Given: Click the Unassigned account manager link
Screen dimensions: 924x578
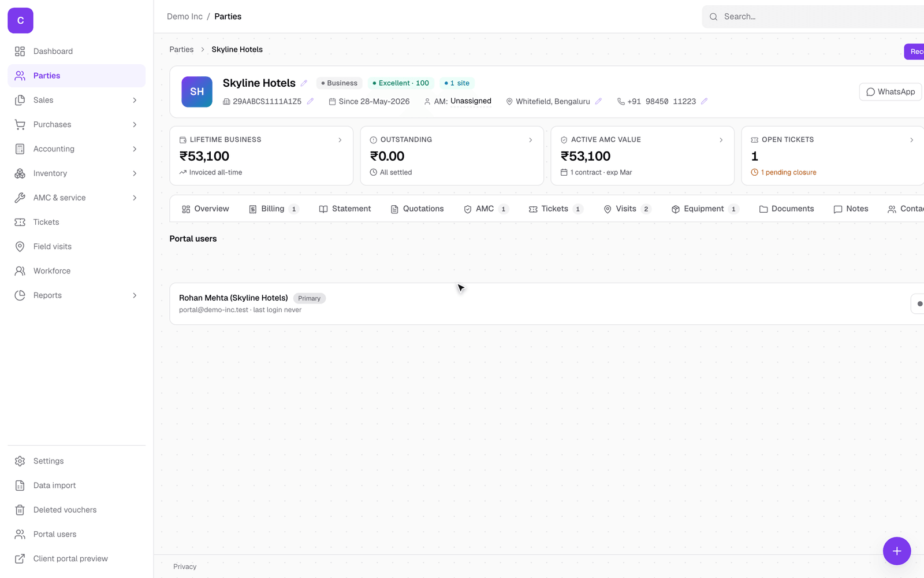Looking at the screenshot, I should (x=471, y=101).
